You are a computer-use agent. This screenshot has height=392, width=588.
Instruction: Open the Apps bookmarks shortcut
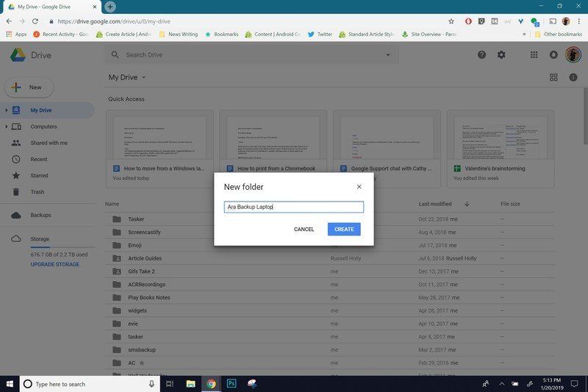tap(16, 34)
